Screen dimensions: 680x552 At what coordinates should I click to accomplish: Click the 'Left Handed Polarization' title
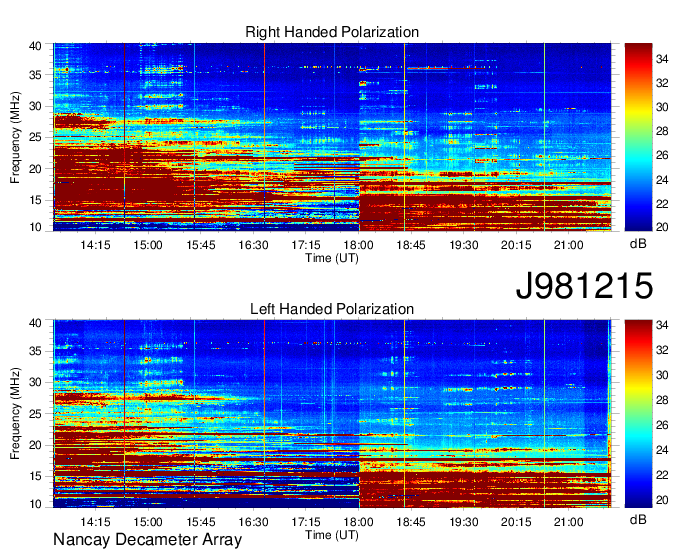click(332, 309)
